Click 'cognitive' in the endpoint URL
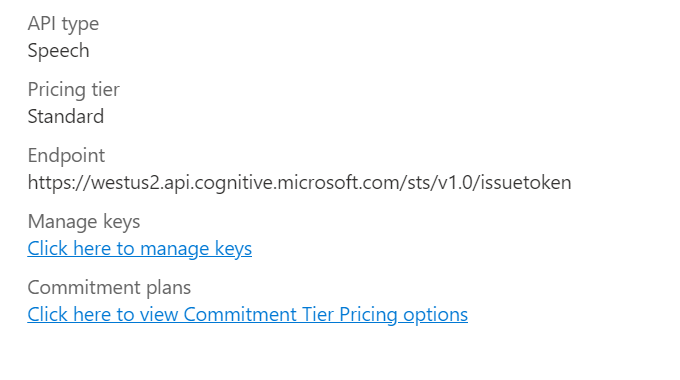 [233, 184]
